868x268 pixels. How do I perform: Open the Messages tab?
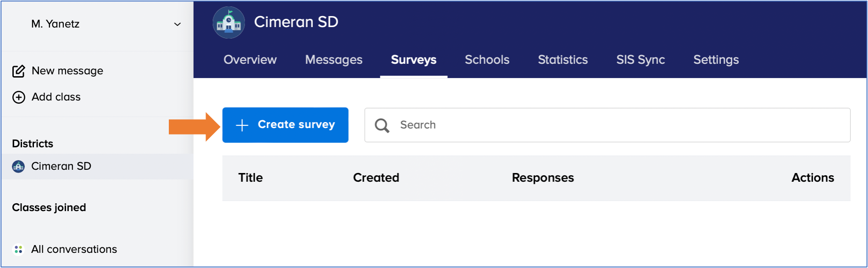tap(334, 60)
